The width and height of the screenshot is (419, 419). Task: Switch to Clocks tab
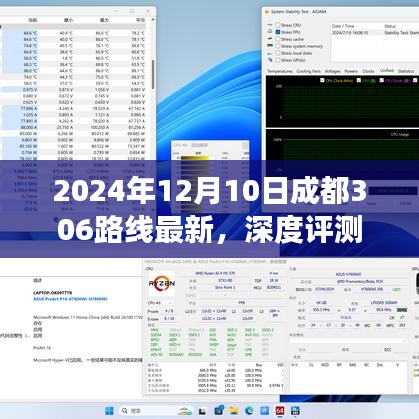tap(368, 71)
